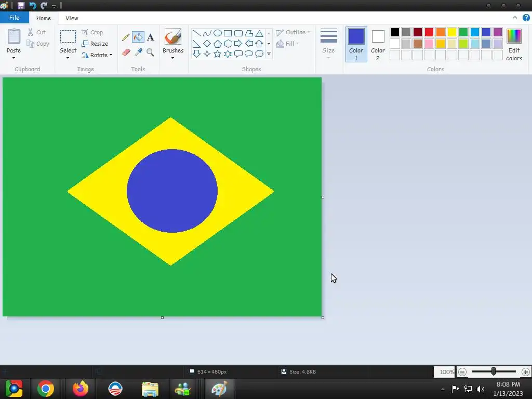Open the Rotate dropdown
Image resolution: width=532 pixels, height=399 pixels.
tap(97, 55)
